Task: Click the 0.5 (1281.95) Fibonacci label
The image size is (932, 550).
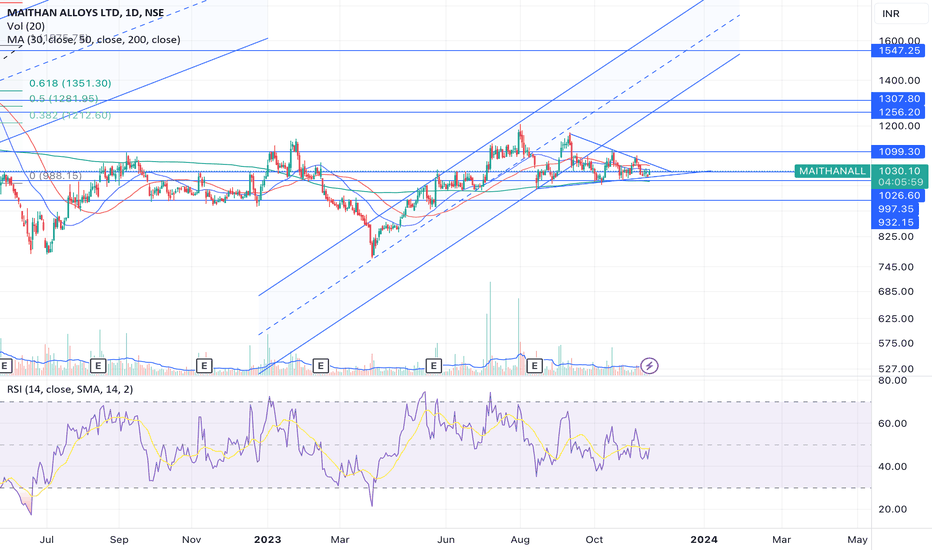Action: click(64, 99)
